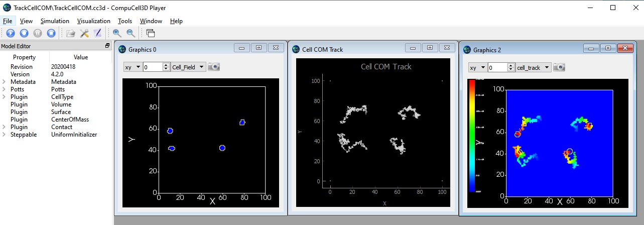Viewport: 644px width, 225px height.
Task: Float the Model Editor panel
Action: 107,46
